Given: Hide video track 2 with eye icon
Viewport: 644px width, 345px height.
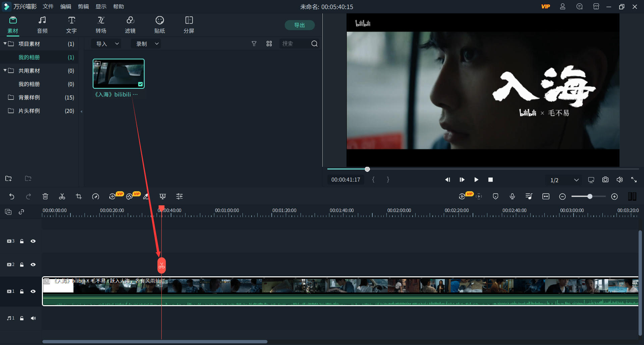Looking at the screenshot, I should click(33, 265).
